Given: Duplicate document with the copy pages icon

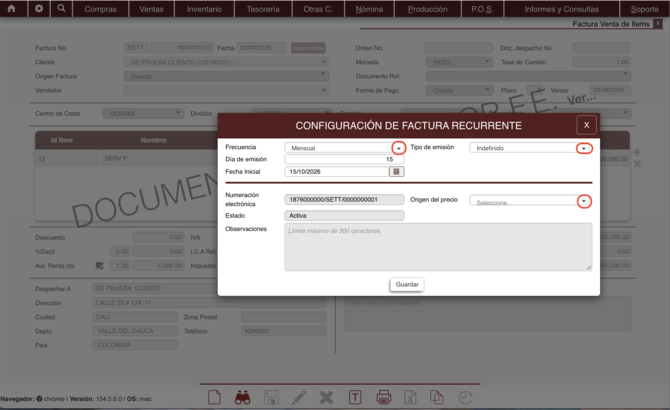Looking at the screenshot, I should tap(436, 397).
